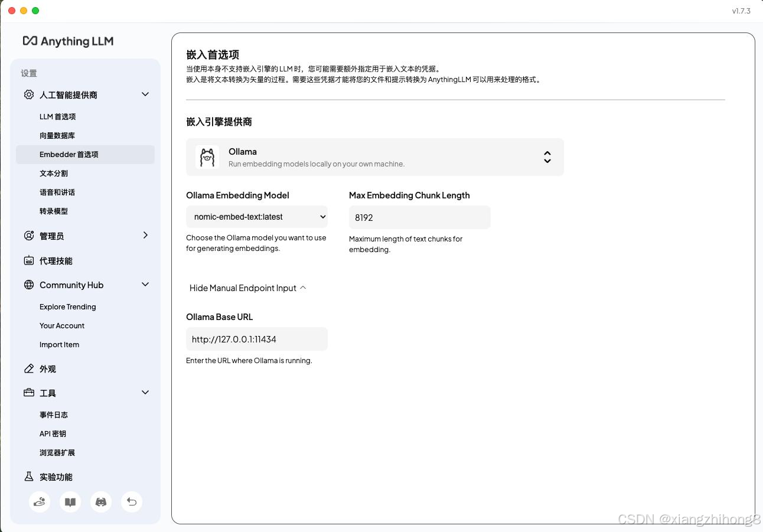Open 事件日志 page
This screenshot has height=532, width=763.
54,415
